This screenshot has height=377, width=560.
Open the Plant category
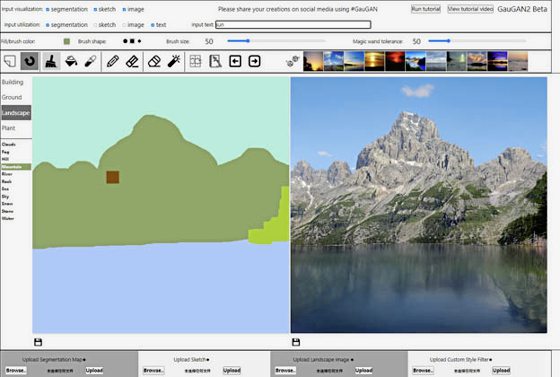point(9,128)
